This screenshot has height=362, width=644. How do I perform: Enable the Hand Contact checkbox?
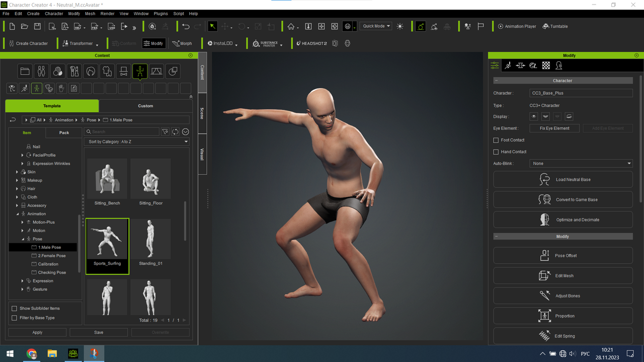(x=496, y=152)
